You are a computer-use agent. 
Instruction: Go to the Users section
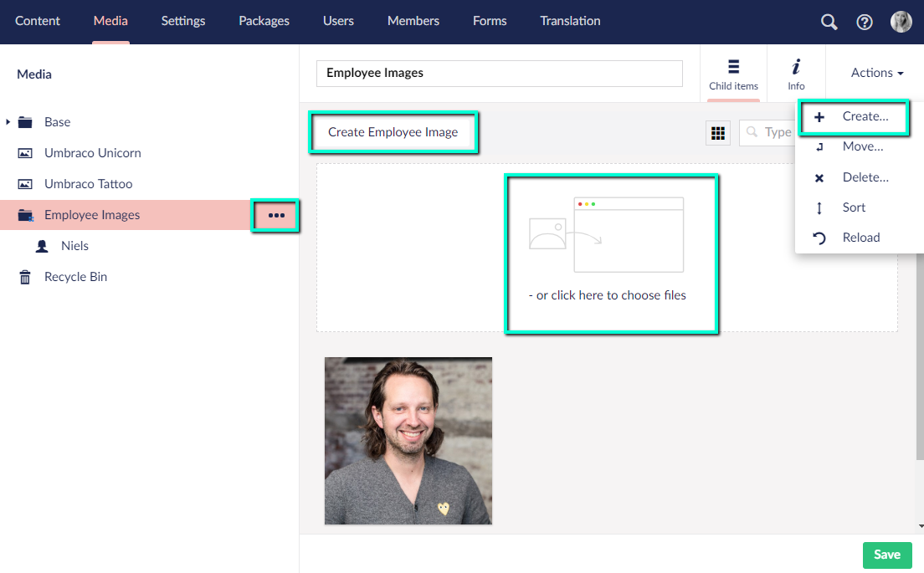coord(338,21)
